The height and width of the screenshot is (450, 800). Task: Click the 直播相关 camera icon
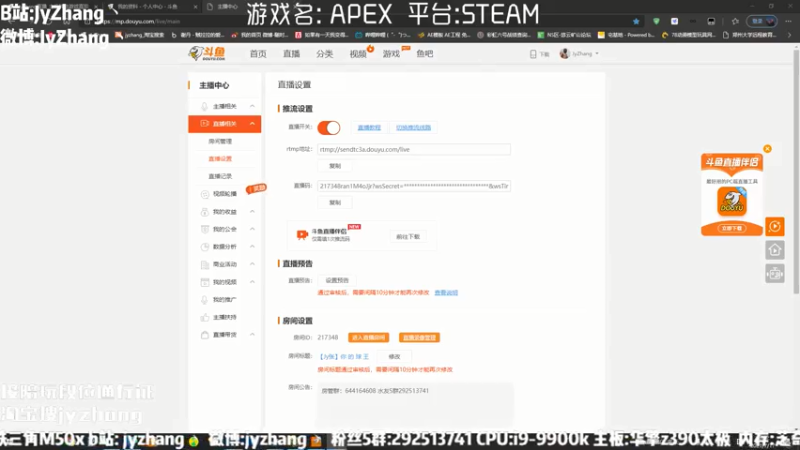pos(204,123)
